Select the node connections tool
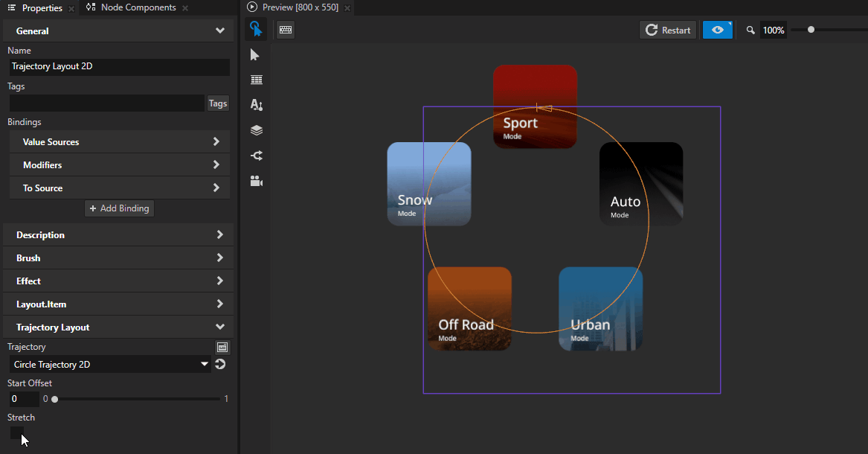Screen dimensions: 868x454 click(x=257, y=156)
